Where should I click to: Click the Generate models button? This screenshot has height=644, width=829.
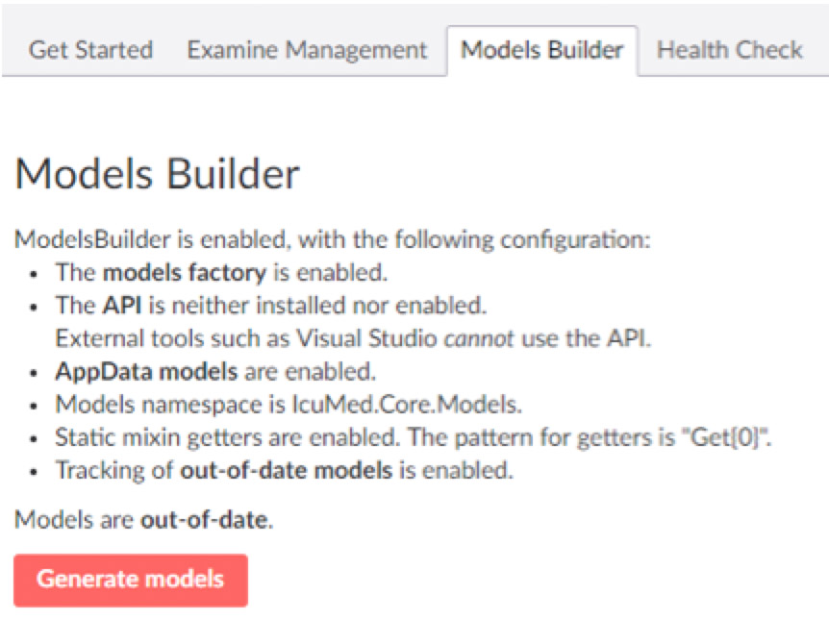[x=130, y=579]
